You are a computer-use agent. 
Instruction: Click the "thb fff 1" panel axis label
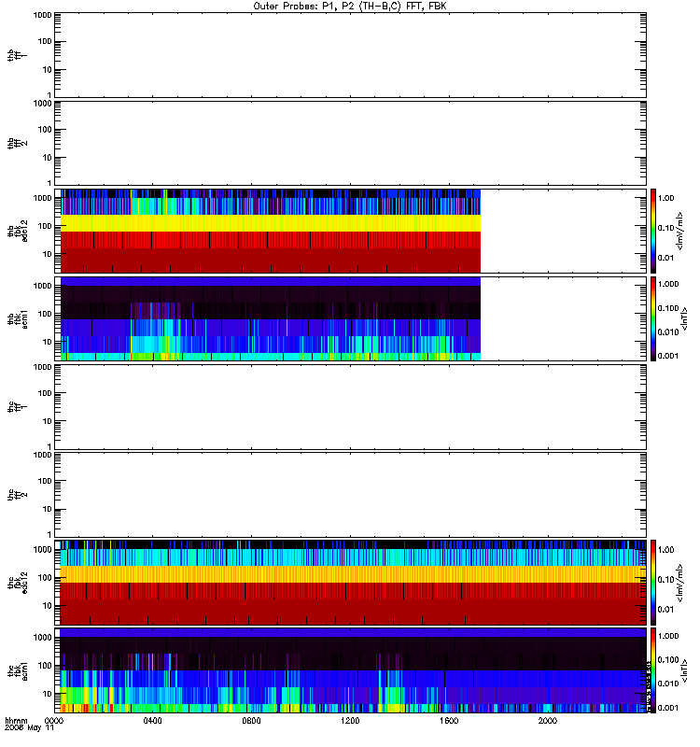click(x=17, y=55)
